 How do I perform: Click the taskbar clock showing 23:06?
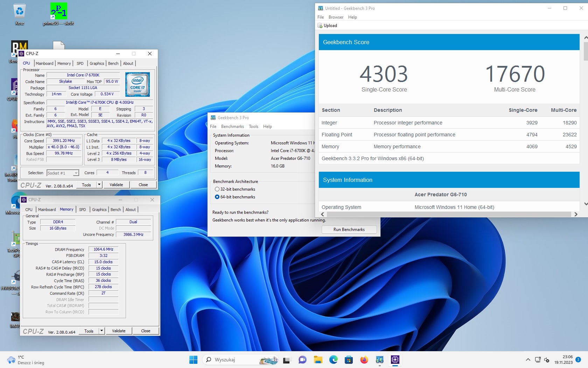[x=563, y=360]
